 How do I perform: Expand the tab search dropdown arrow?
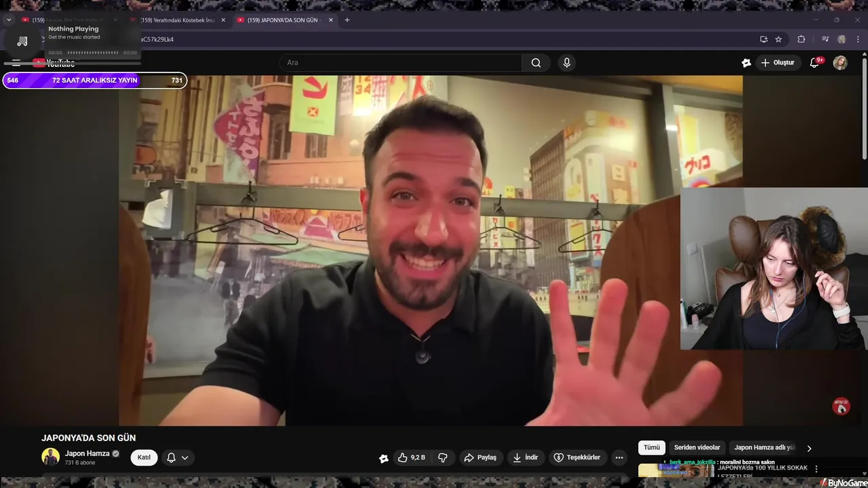[x=9, y=20]
